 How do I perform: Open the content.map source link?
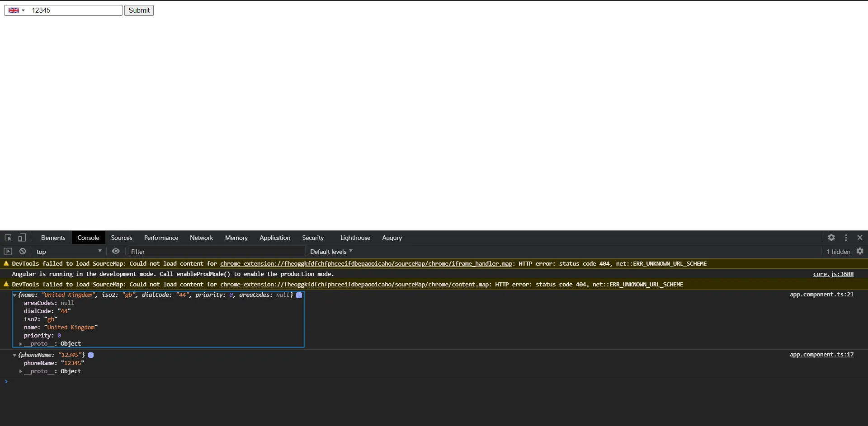[354, 285]
